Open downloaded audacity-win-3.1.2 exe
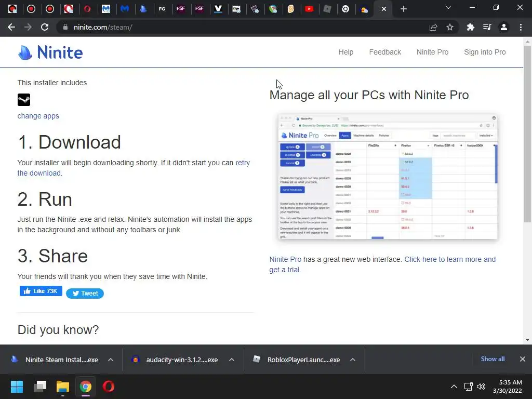This screenshot has width=532, height=399. tap(182, 360)
